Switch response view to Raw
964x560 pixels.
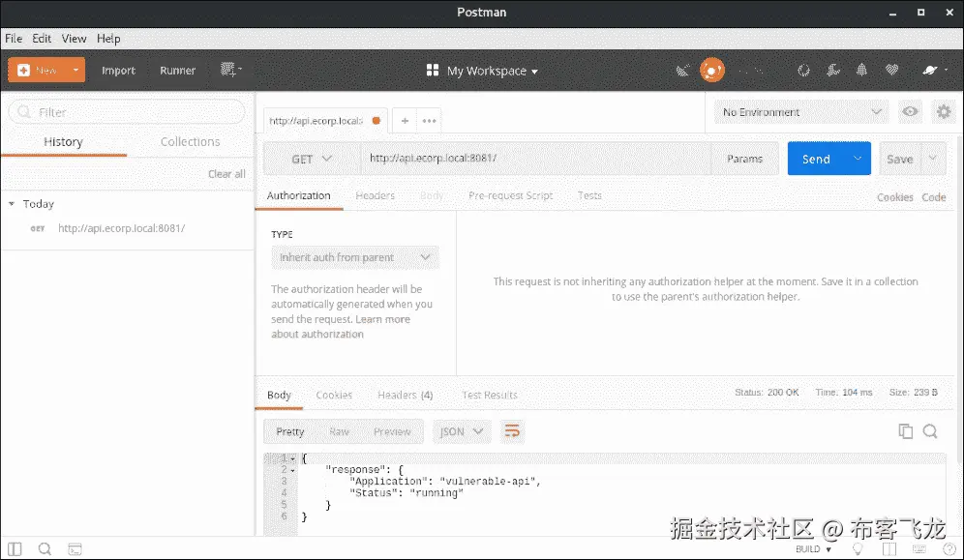(x=339, y=431)
